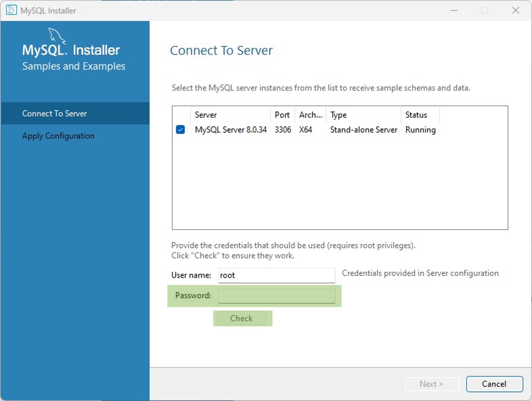Click the Stand-alone Server type cell
This screenshot has width=532, height=401.
pyautogui.click(x=363, y=130)
